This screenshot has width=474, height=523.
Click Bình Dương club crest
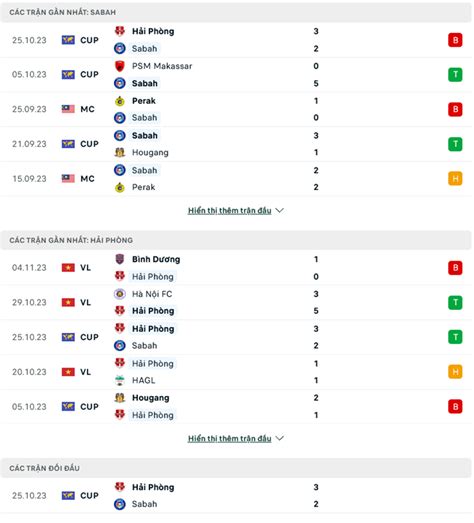[x=120, y=259]
